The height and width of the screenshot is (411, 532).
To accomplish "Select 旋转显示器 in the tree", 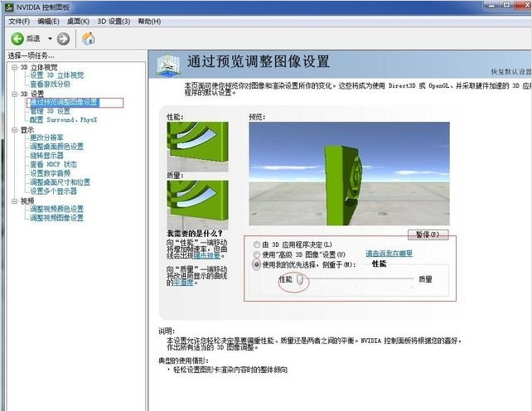I will pos(47,156).
